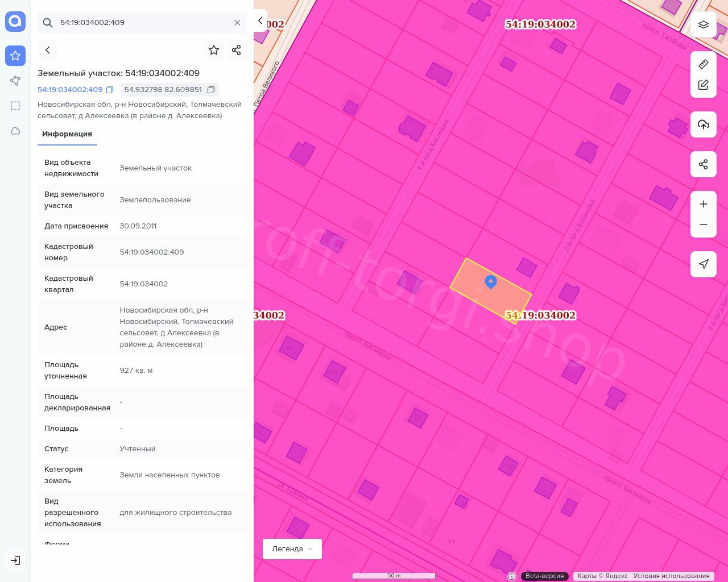The image size is (728, 582).
Task: Go back with the left arrow
Action: [x=48, y=50]
